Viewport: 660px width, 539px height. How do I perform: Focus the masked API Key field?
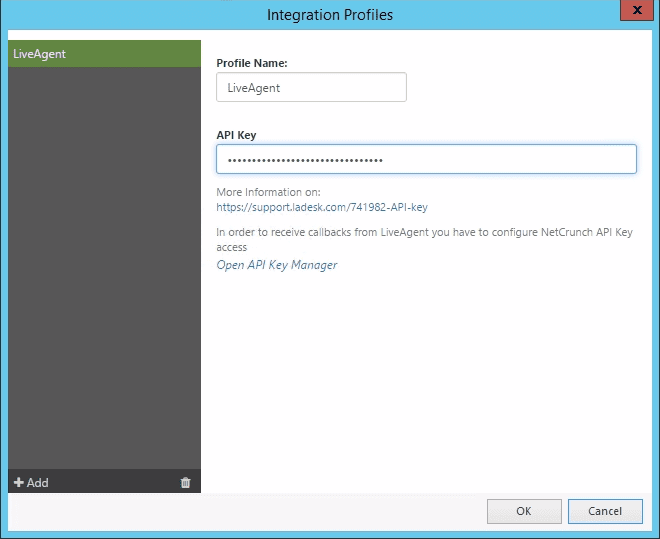[x=426, y=160]
